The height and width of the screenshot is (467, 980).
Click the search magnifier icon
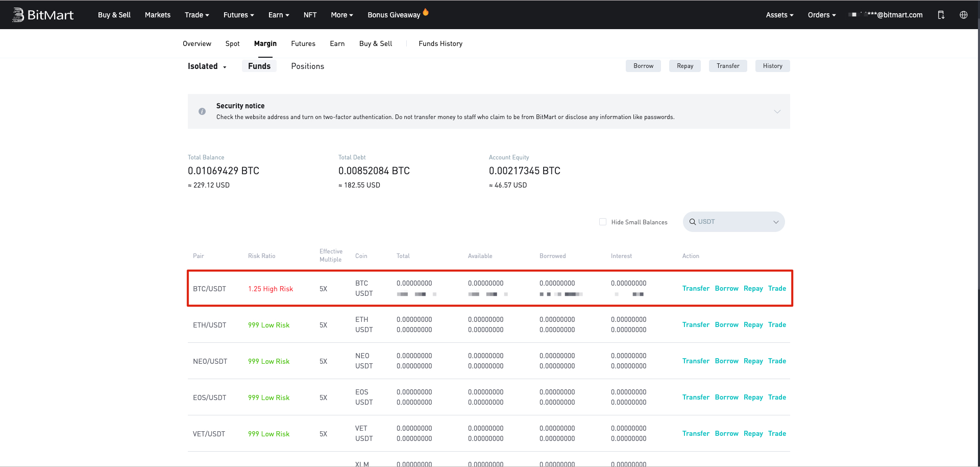(693, 222)
